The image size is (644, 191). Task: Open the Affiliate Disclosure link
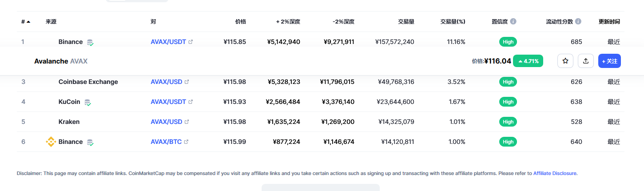pos(555,173)
